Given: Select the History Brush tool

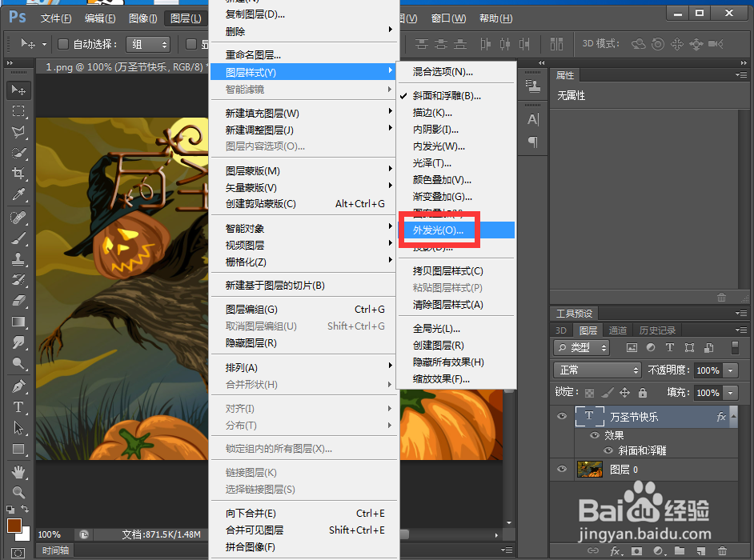Looking at the screenshot, I should 18,280.
